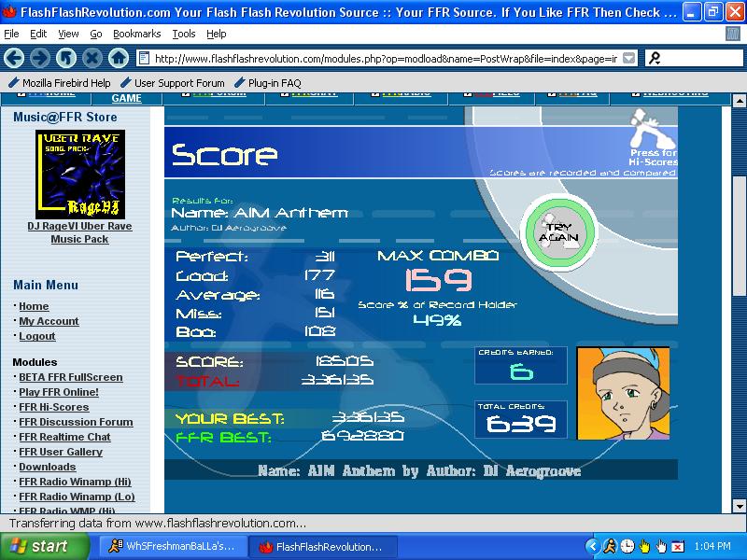Open the Plug-in FAQ bookmark
The width and height of the screenshot is (747, 560).
[268, 83]
